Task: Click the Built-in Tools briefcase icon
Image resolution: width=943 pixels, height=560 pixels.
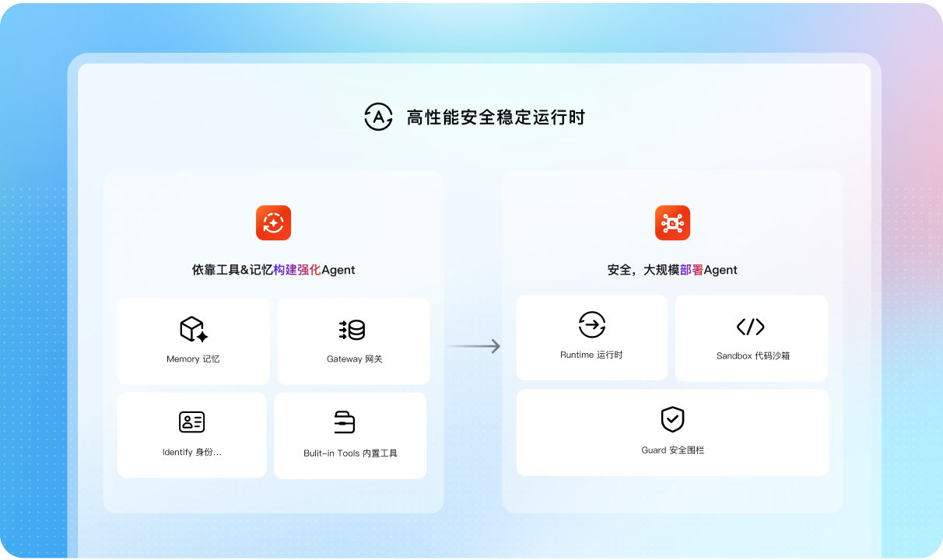Action: tap(344, 422)
